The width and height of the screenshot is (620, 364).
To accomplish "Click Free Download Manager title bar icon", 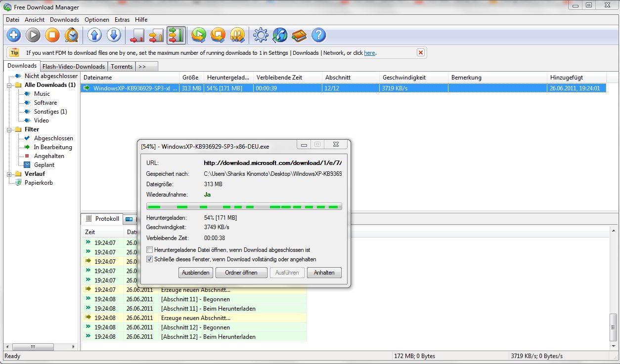I will click(x=7, y=6).
